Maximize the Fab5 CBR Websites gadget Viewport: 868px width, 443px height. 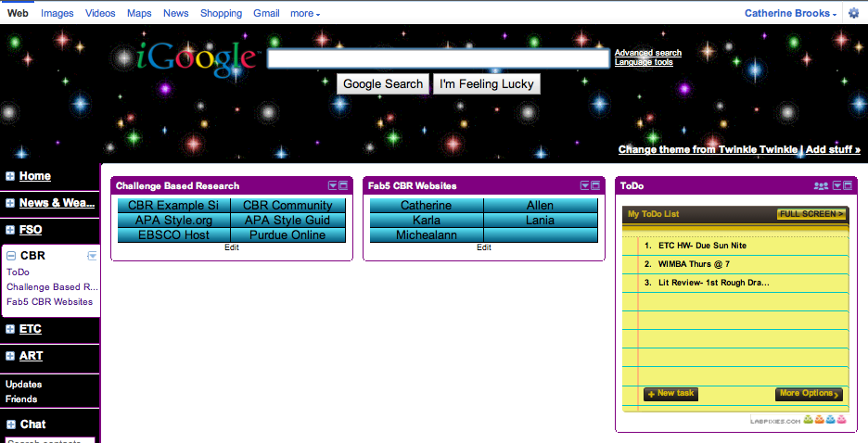(595, 186)
